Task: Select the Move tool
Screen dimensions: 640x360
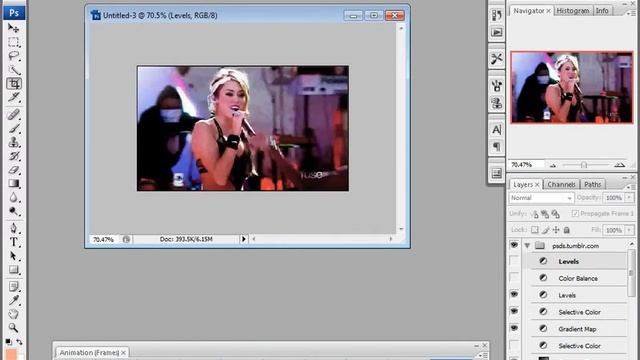Action: pyautogui.click(x=13, y=28)
